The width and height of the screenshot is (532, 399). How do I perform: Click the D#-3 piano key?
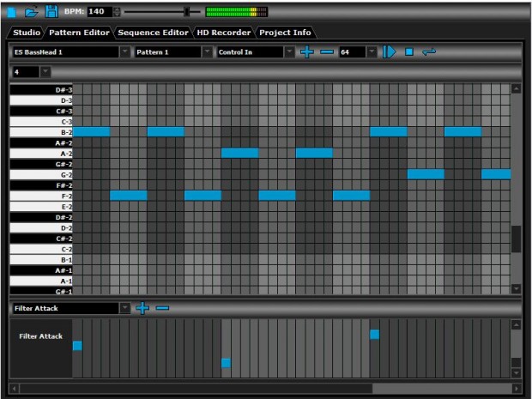coord(41,90)
